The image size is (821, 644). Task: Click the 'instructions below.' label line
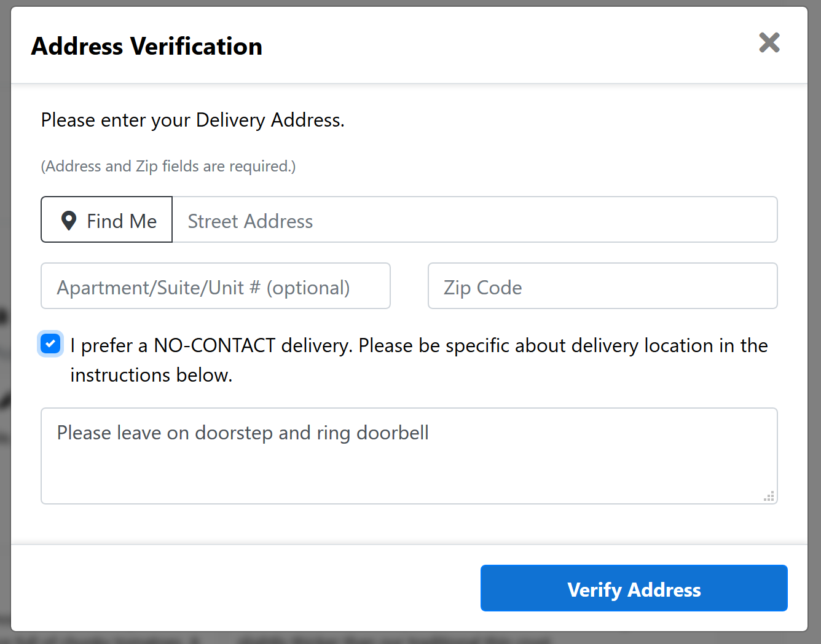[x=151, y=375]
